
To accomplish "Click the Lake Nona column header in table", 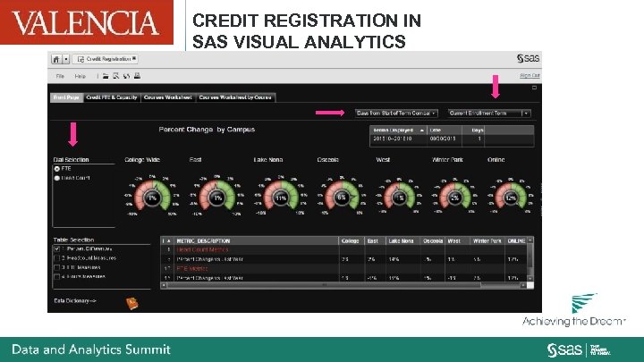I will pyautogui.click(x=402, y=241).
